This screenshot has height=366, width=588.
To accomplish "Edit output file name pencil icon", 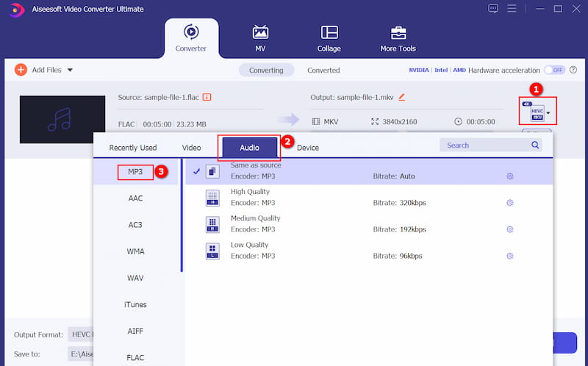I will point(401,97).
